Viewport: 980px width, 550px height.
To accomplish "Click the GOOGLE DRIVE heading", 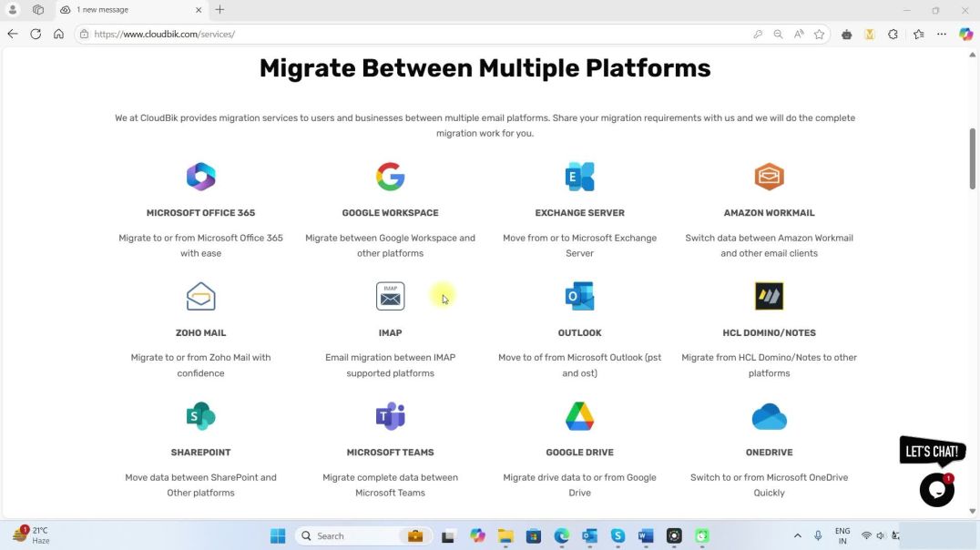I will tap(579, 452).
